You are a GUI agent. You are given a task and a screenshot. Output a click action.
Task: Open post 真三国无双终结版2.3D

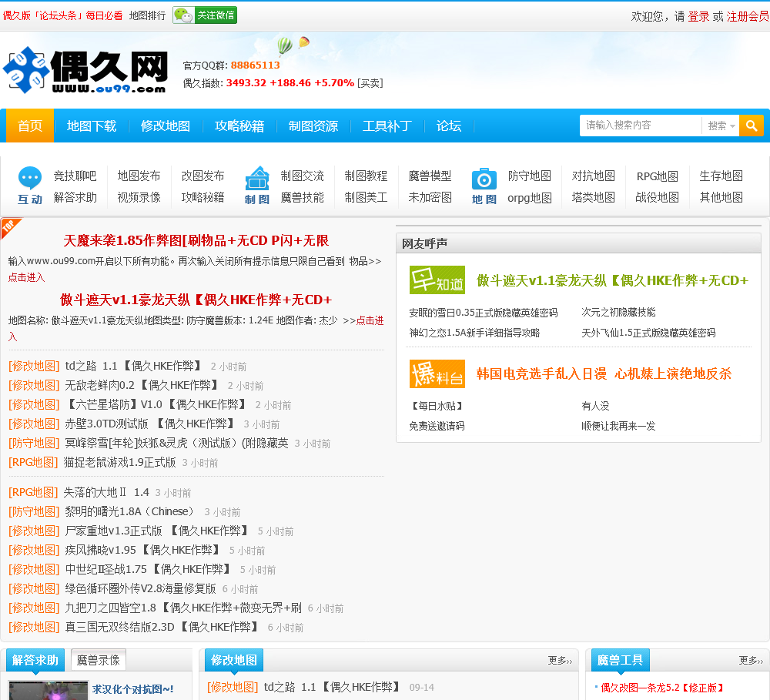click(x=162, y=627)
